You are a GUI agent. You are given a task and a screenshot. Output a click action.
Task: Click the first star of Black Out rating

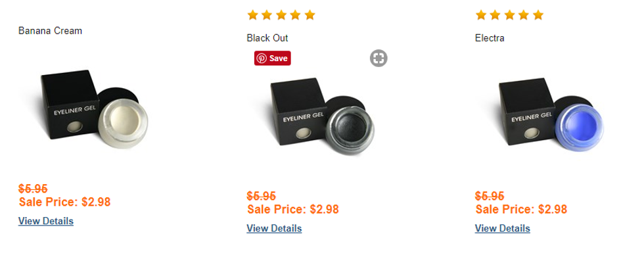[252, 14]
